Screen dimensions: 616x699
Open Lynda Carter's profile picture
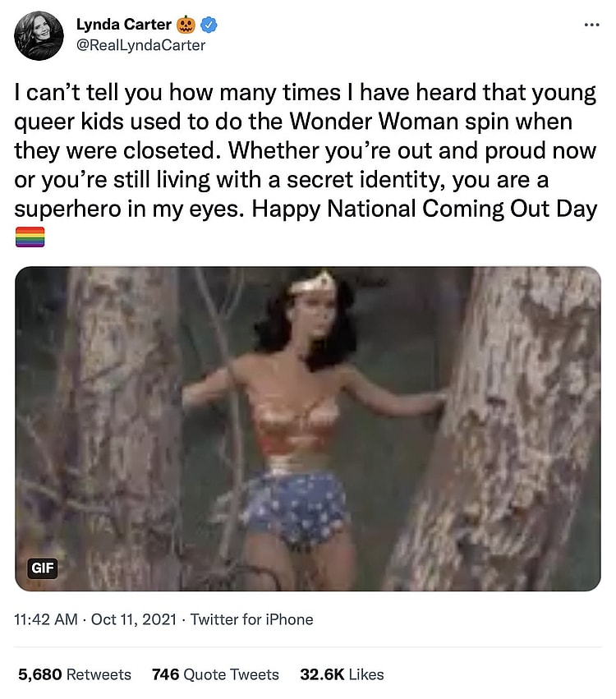39,35
